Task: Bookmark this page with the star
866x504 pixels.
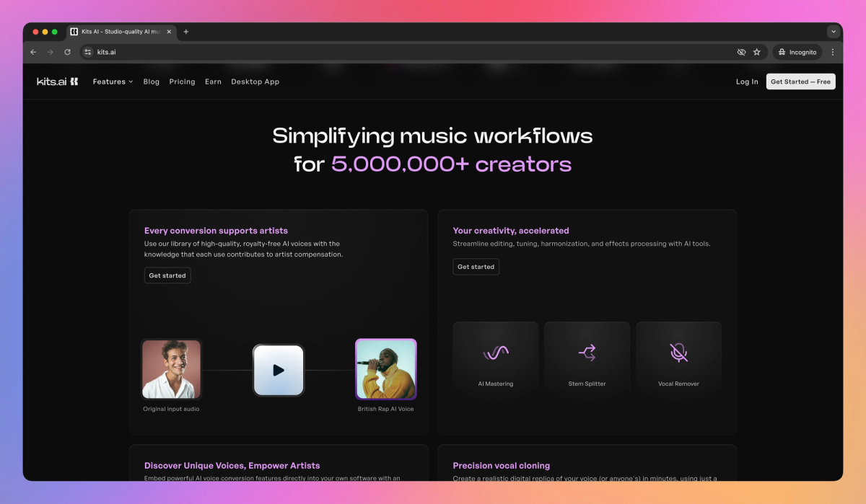Action: pos(757,52)
